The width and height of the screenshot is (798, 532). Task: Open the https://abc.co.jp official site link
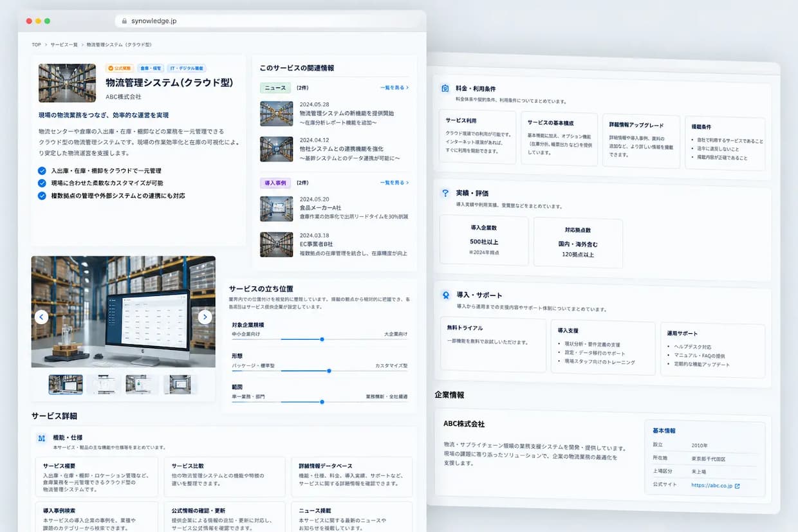712,486
